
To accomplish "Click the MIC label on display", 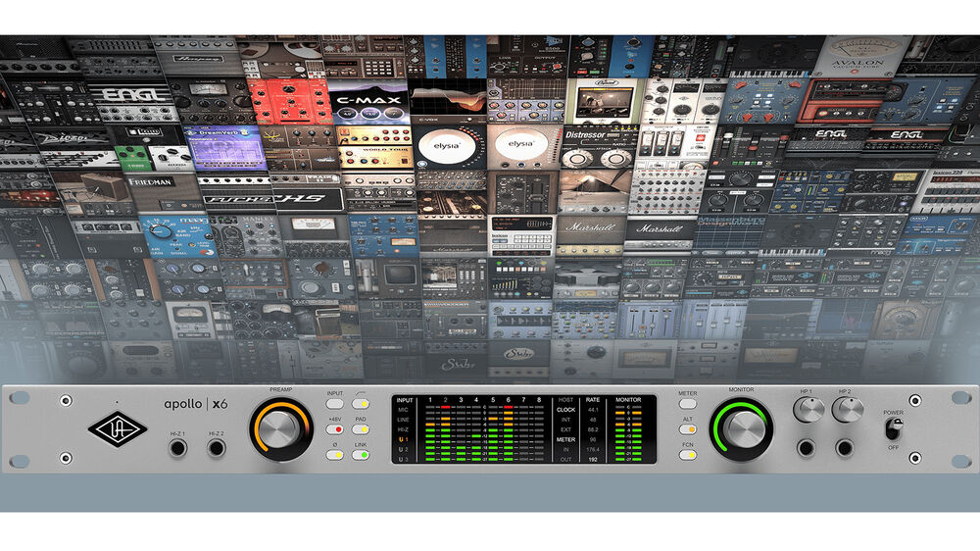I will click(404, 410).
